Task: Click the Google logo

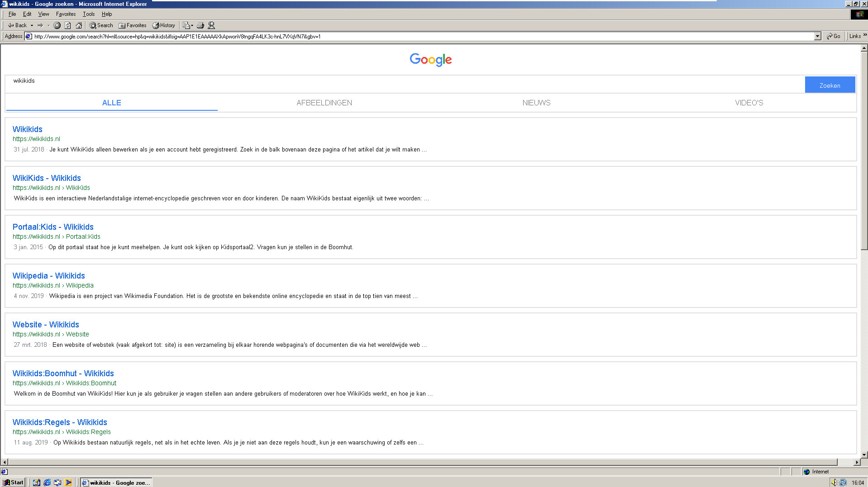Action: point(431,60)
